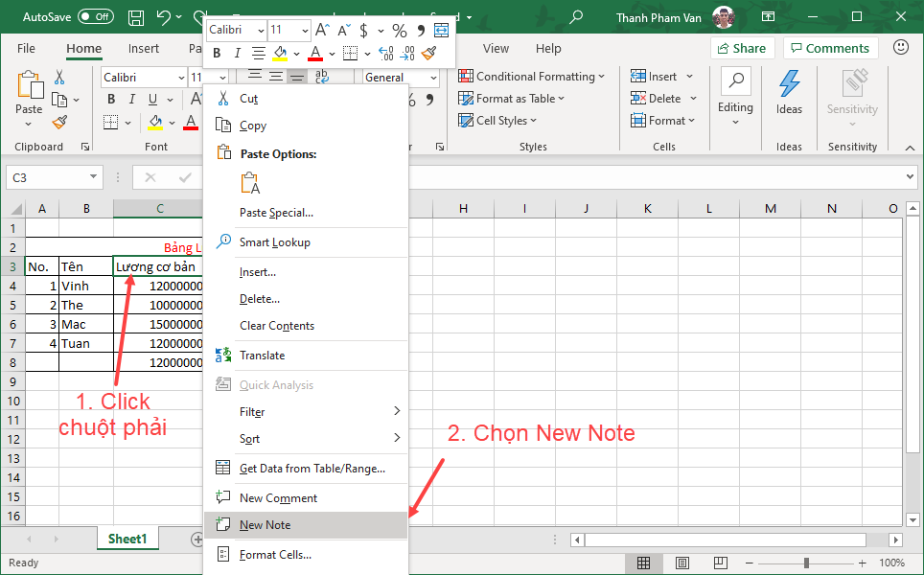Choose the Keep Text Only paste option icon
The width and height of the screenshot is (924, 575).
250,183
